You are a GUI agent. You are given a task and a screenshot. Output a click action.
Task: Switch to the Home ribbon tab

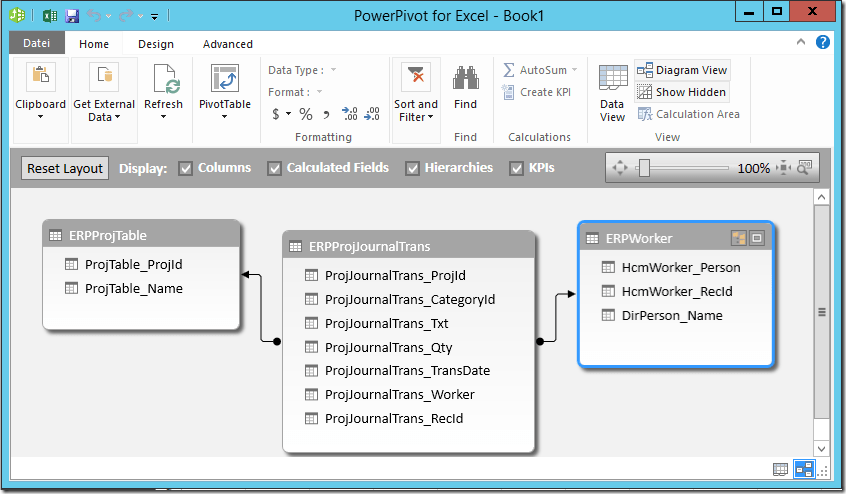[94, 44]
